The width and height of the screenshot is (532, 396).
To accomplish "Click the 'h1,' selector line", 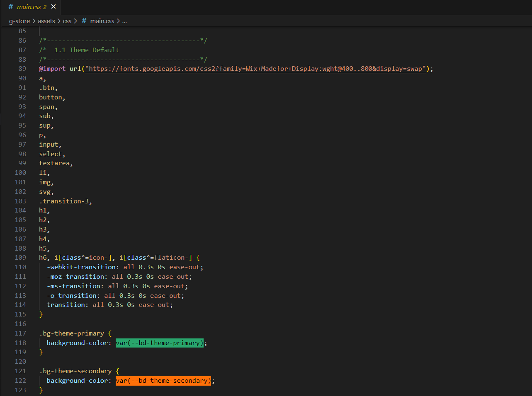I will tap(44, 210).
